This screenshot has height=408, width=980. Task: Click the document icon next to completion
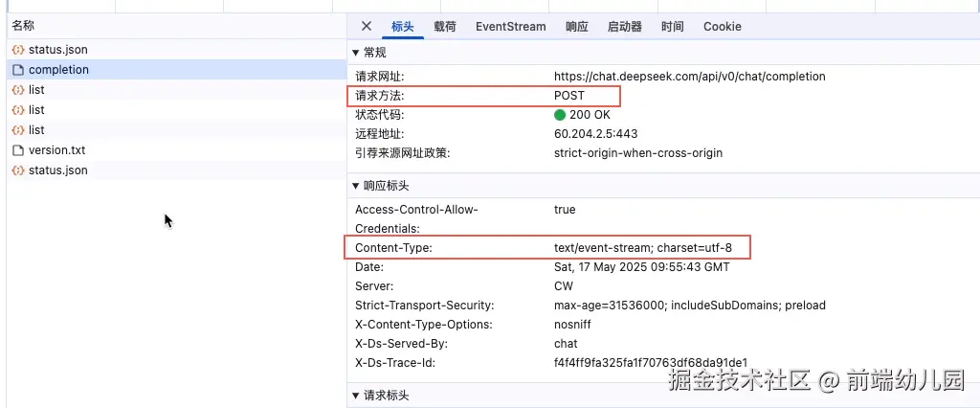coord(17,70)
